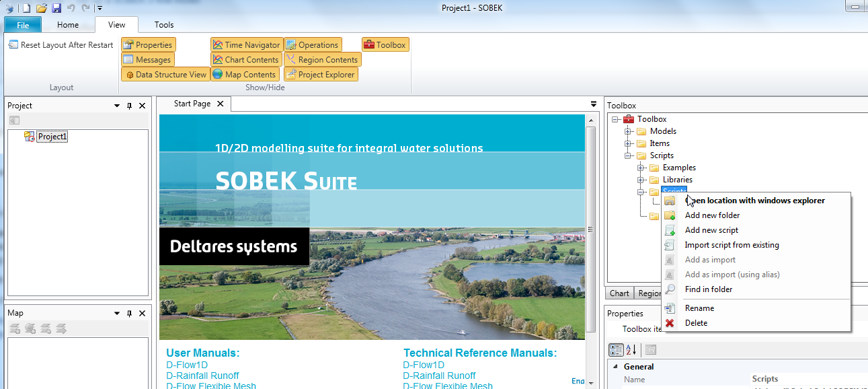Select the Models folder in Toolbox tree
The height and width of the screenshot is (389, 868).
click(663, 131)
